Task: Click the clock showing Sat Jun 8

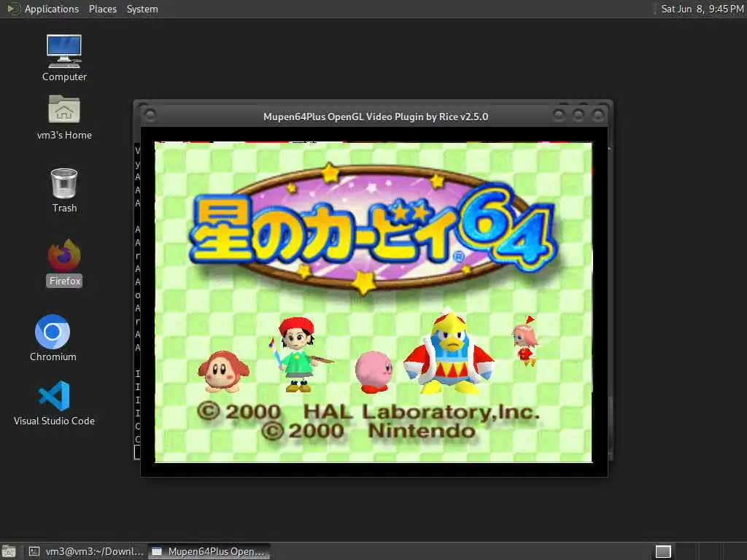Action: [702, 9]
